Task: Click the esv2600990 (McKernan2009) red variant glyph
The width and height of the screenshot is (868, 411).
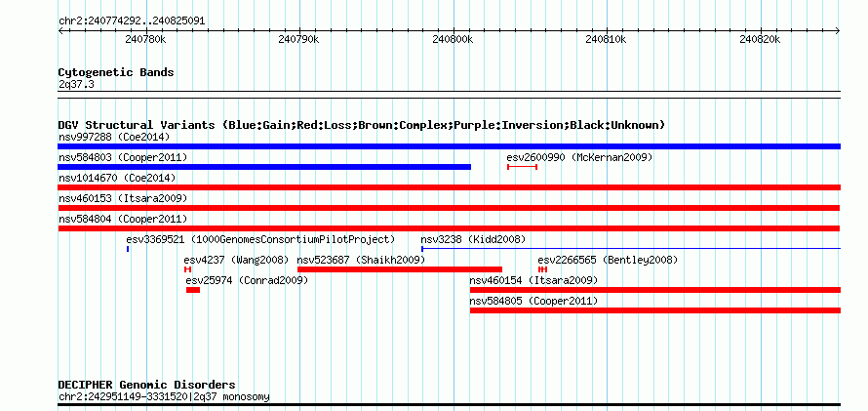Action: 522,167
